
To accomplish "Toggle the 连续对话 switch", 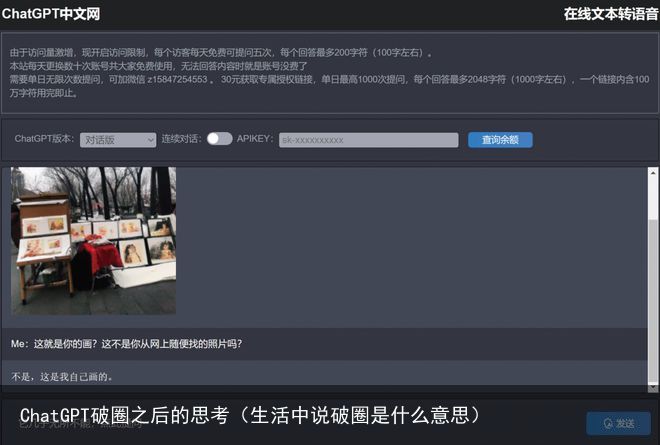I will [x=219, y=139].
